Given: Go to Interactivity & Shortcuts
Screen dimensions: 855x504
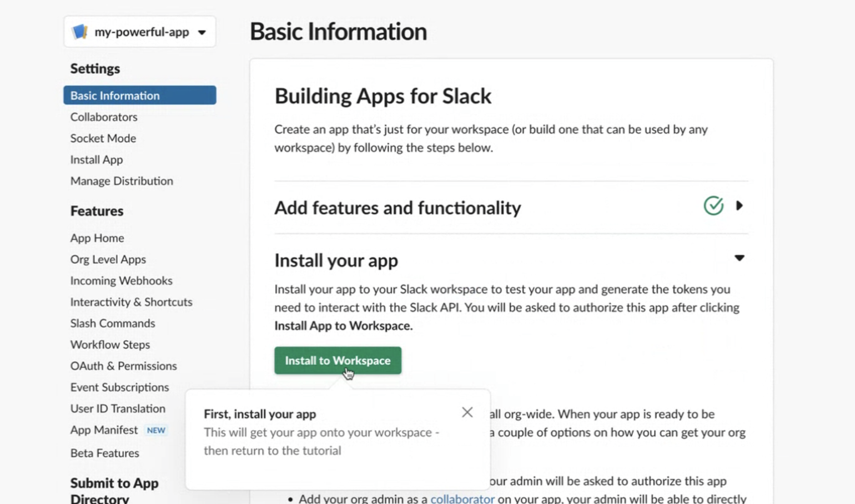Looking at the screenshot, I should click(x=131, y=302).
